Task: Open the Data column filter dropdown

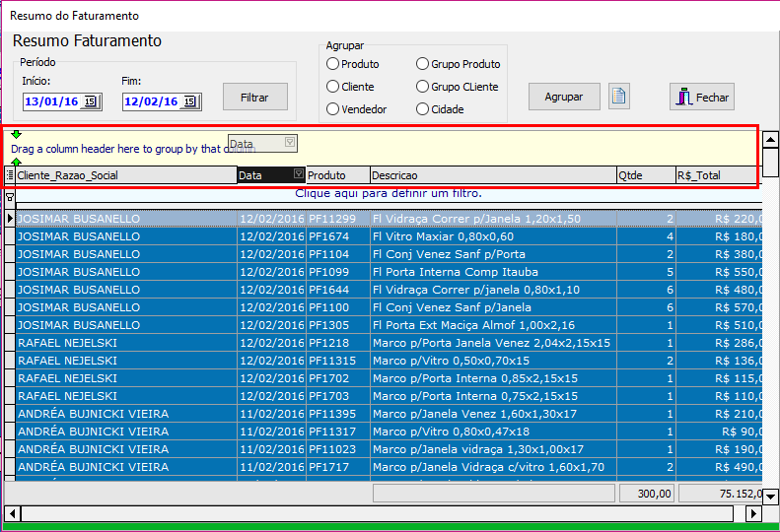Action: point(299,174)
